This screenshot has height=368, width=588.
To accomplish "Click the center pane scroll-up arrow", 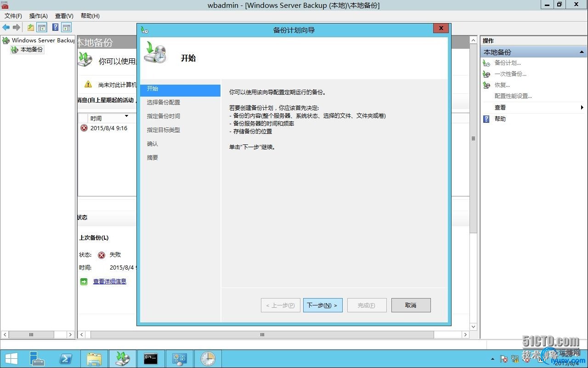I will pos(474,40).
